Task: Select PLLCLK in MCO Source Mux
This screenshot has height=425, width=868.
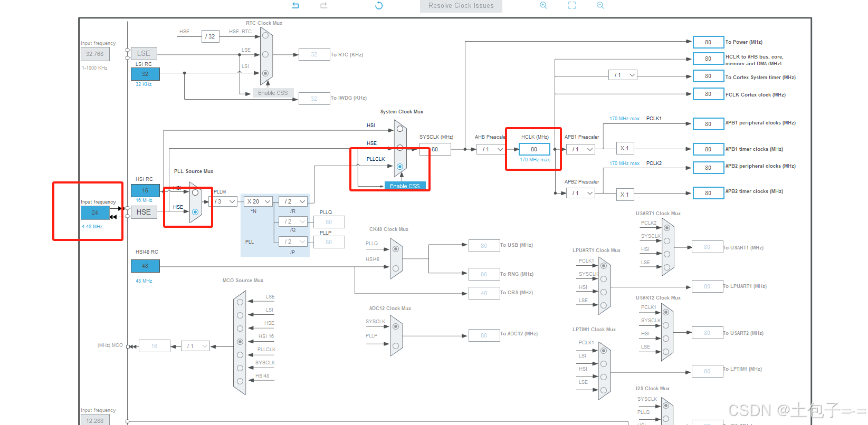Action: pyautogui.click(x=240, y=355)
